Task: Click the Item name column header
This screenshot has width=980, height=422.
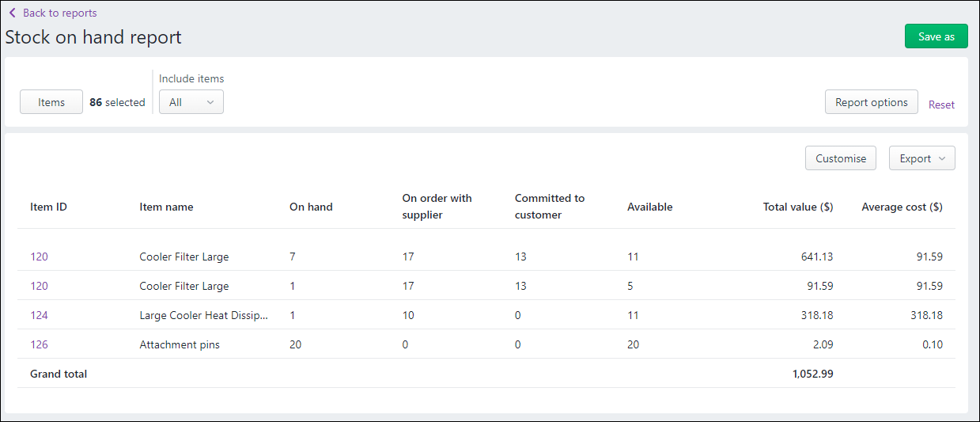Action: (166, 207)
